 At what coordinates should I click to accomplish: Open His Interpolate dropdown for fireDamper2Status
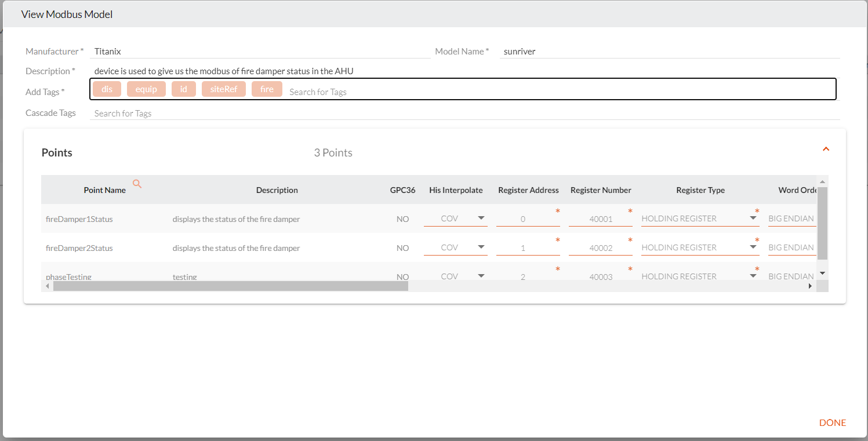pyautogui.click(x=456, y=247)
